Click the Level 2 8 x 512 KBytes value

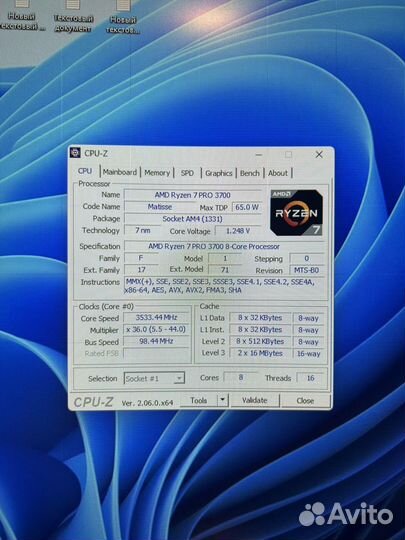coord(260,341)
